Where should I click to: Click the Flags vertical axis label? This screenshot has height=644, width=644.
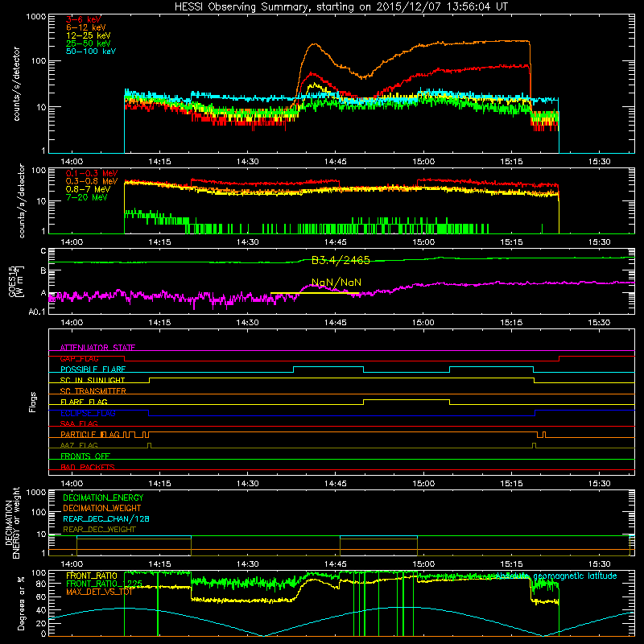32,402
